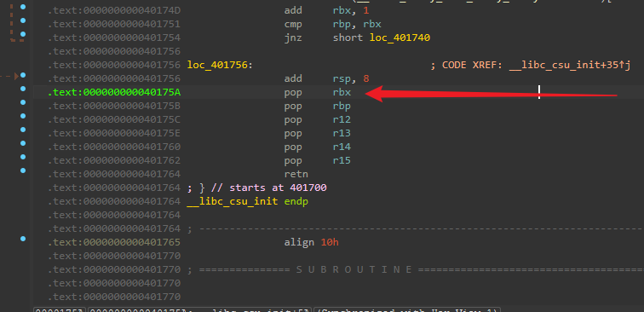Select the loc_401756 label

218,65
